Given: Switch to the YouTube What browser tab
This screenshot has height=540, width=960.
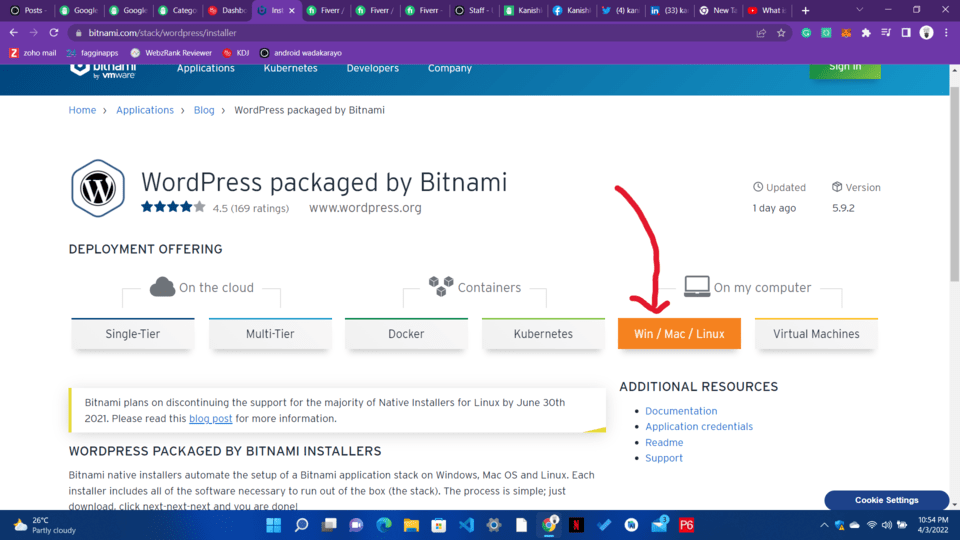Looking at the screenshot, I should point(768,10).
